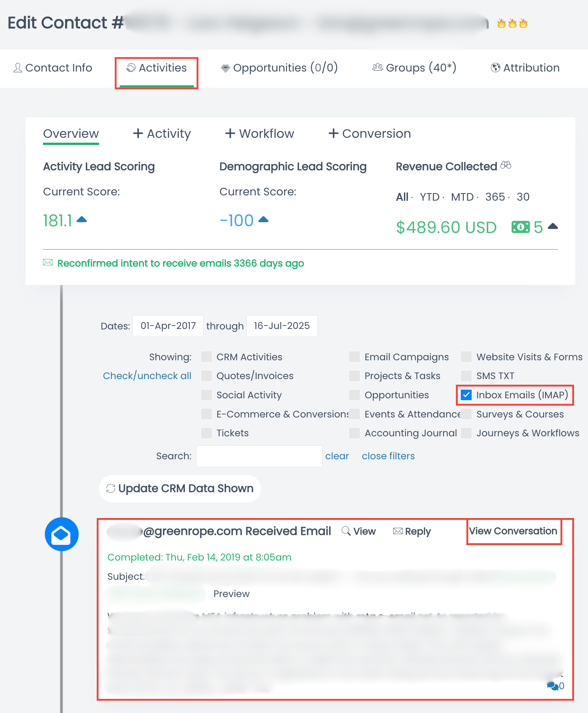The width and height of the screenshot is (588, 713).
Task: Click the green money bill icon
Action: click(520, 227)
